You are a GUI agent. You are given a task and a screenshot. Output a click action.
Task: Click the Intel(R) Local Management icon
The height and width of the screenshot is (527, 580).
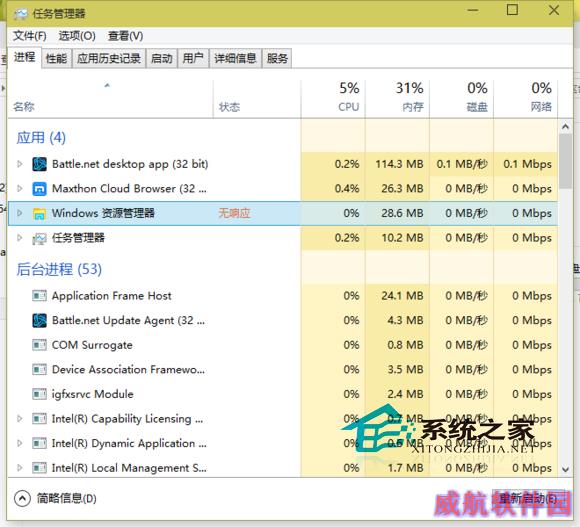40,468
